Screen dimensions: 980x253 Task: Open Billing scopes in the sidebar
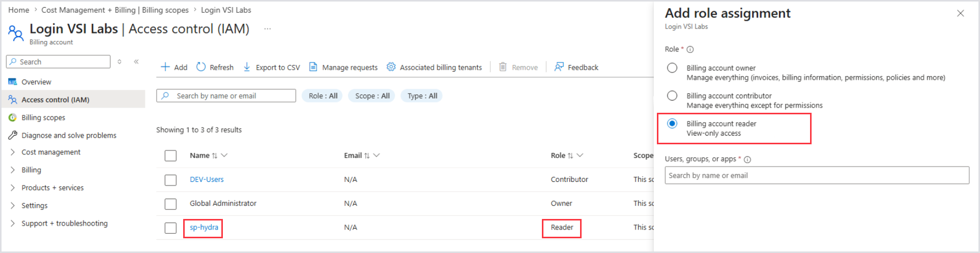click(x=43, y=117)
